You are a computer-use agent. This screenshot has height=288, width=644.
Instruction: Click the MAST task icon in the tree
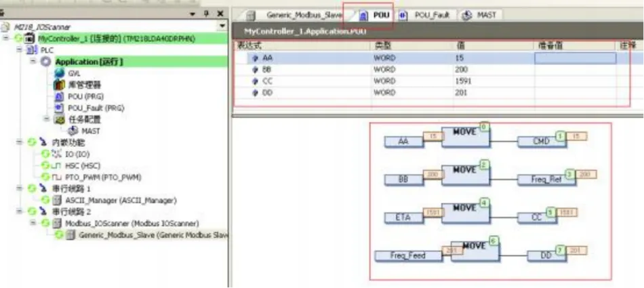pos(74,130)
